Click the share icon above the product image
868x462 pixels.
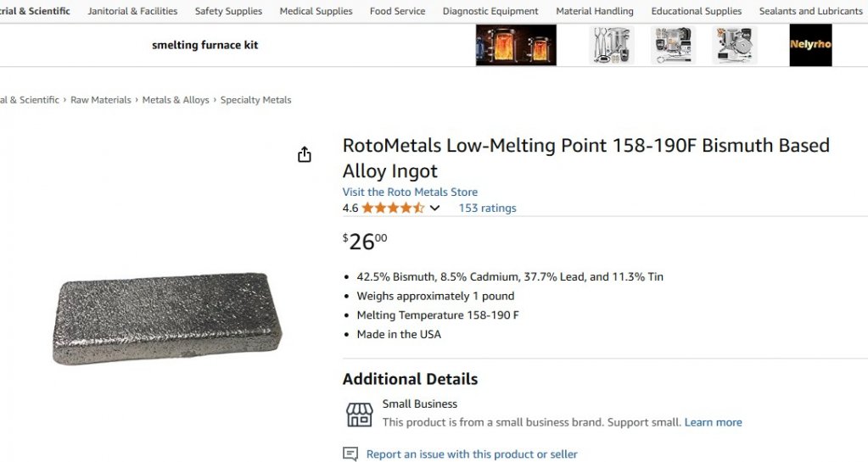pyautogui.click(x=304, y=154)
